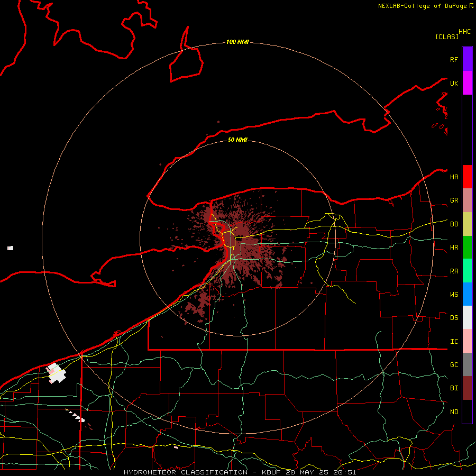Click the WS legend label
This screenshot has width=476, height=476.
tap(454, 295)
